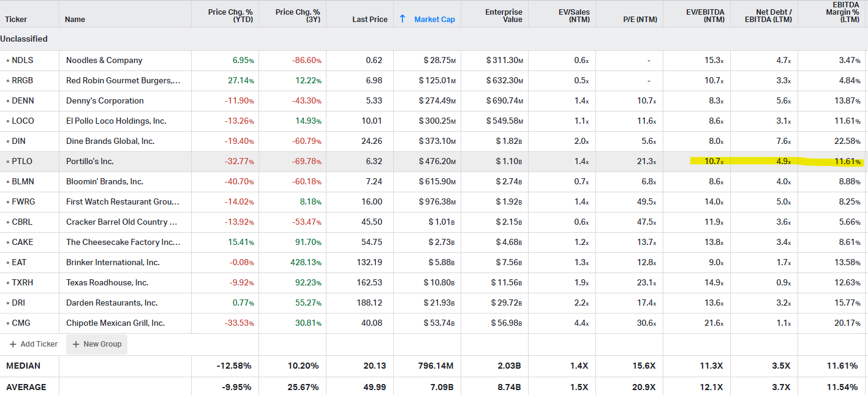
Task: Click Add Ticker button
Action: pos(33,344)
